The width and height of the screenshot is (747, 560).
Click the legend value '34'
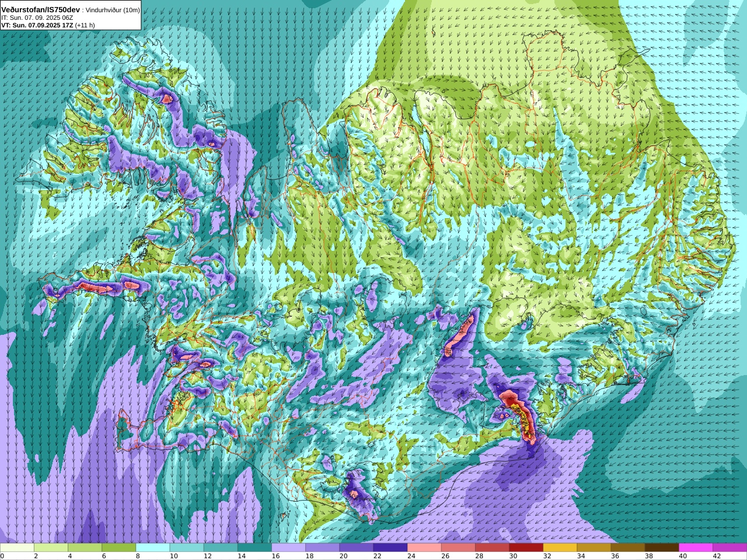click(x=581, y=556)
